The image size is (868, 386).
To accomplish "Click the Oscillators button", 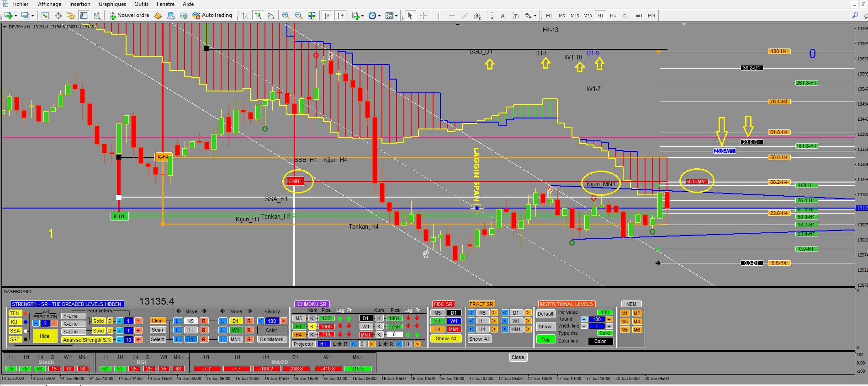I will [x=272, y=339].
